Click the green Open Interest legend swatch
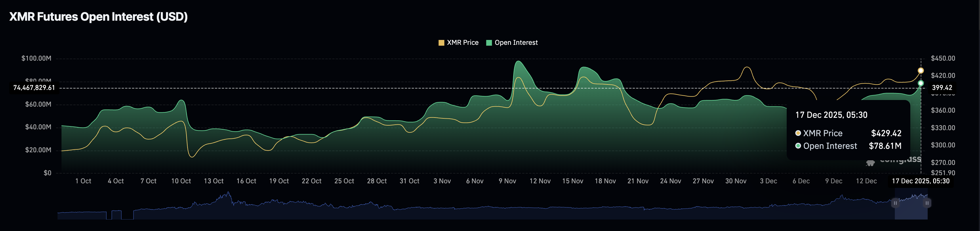980x231 pixels. coord(489,43)
